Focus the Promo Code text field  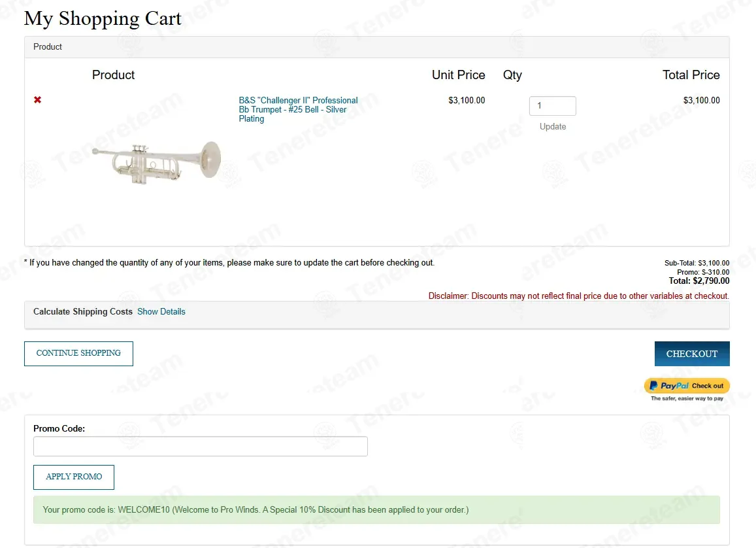point(201,446)
